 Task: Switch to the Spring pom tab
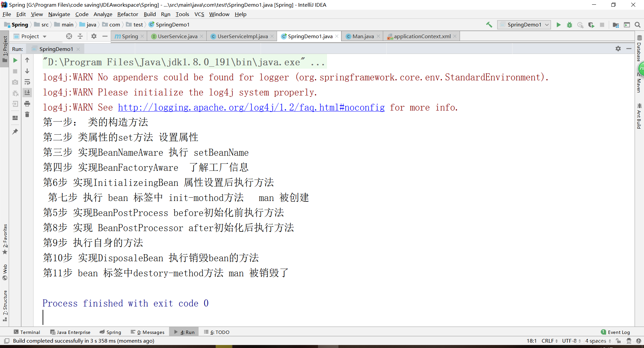pos(129,36)
